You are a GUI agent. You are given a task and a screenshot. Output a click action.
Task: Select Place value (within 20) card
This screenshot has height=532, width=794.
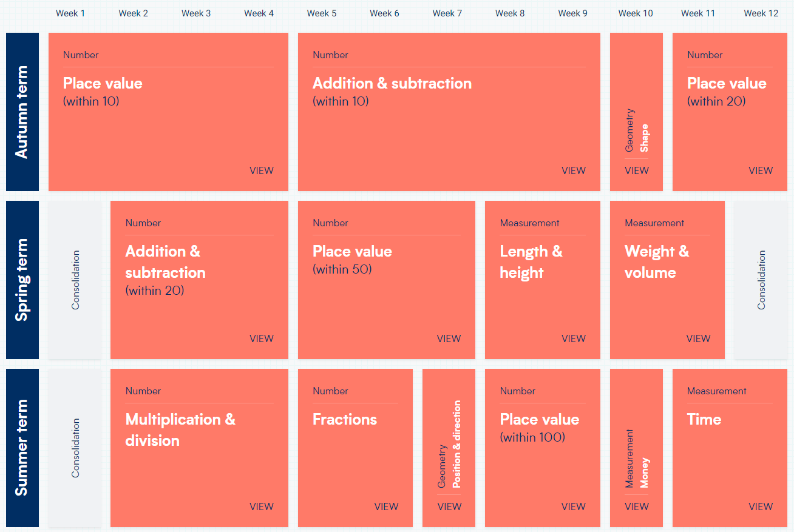coord(730,112)
